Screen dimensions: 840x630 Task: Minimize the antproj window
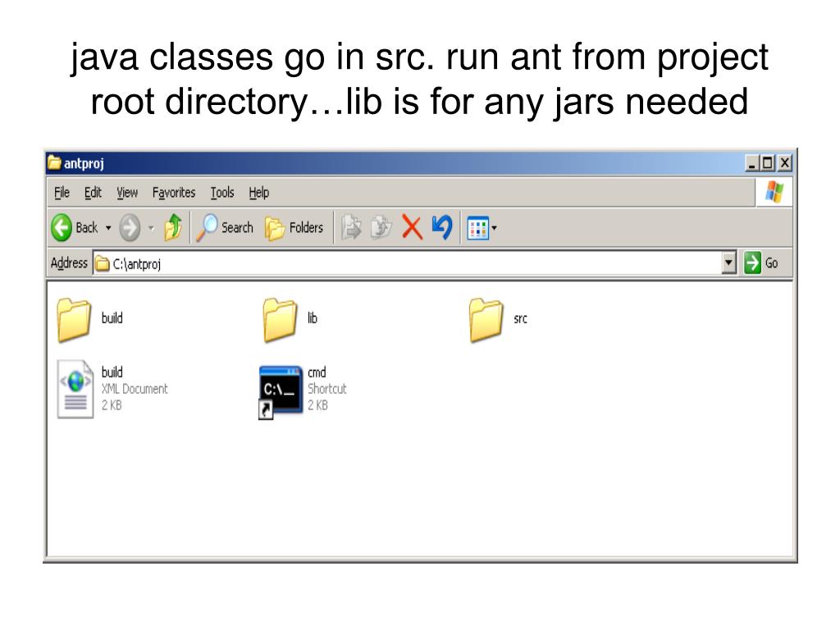pyautogui.click(x=752, y=163)
